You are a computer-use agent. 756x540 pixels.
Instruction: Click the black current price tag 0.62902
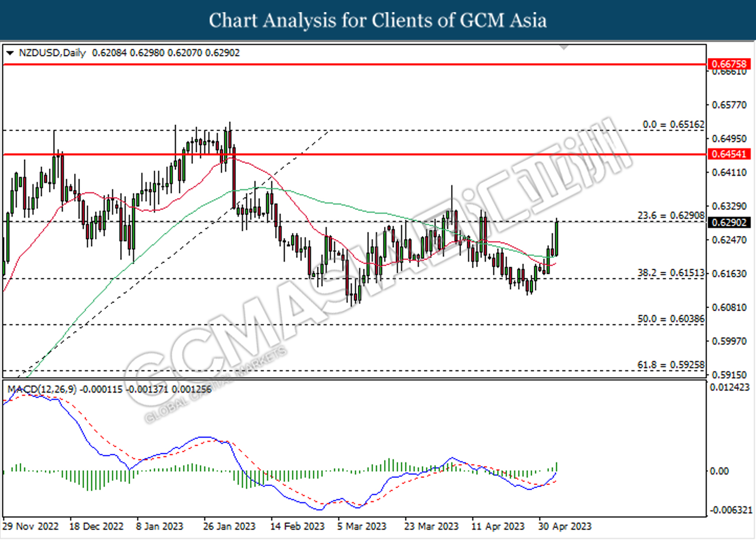[729, 222]
